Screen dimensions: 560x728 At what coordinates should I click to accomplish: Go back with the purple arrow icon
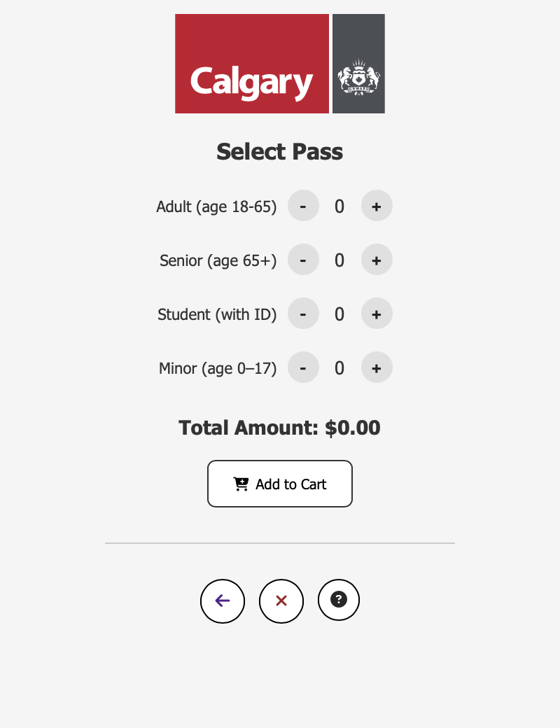click(x=223, y=601)
